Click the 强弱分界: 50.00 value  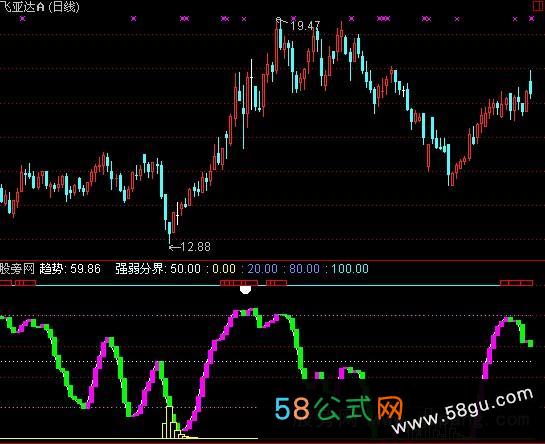point(158,269)
